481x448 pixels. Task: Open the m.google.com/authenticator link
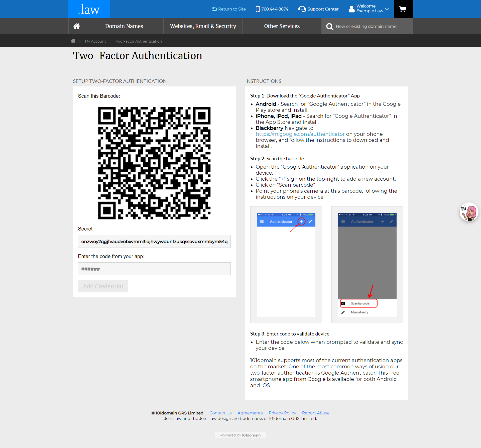point(300,134)
